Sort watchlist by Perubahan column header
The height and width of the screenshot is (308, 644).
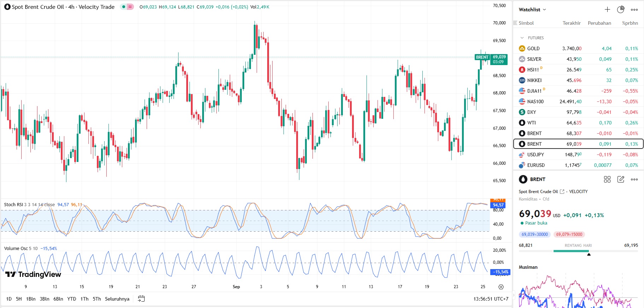point(599,23)
